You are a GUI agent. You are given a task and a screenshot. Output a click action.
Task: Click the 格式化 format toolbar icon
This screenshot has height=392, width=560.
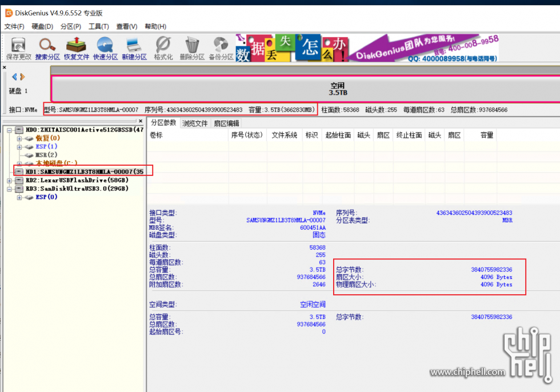163,49
